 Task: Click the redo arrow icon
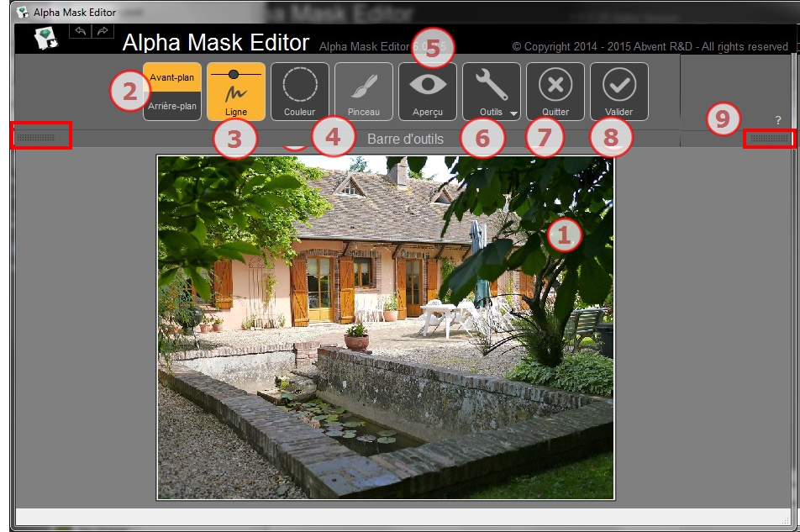[x=102, y=31]
